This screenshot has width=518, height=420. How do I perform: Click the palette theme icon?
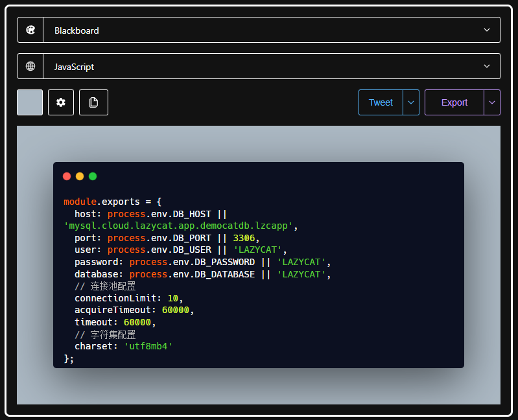click(30, 30)
